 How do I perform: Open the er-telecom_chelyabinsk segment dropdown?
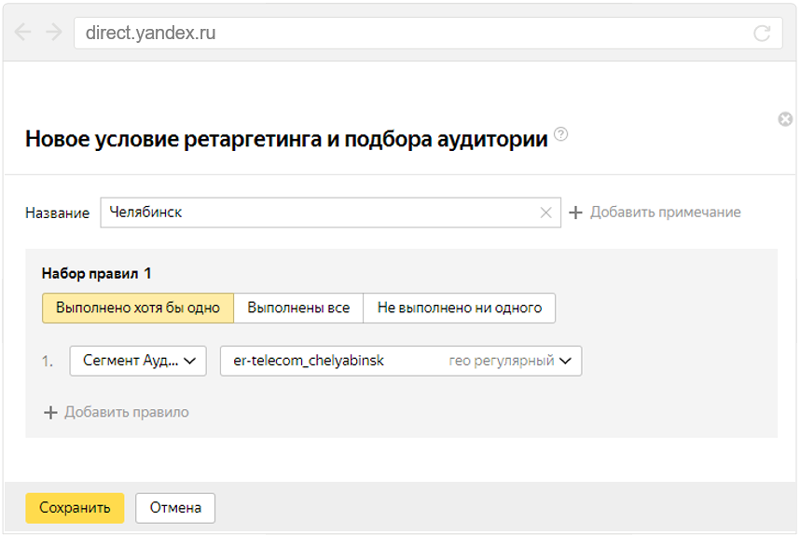pyautogui.click(x=401, y=361)
